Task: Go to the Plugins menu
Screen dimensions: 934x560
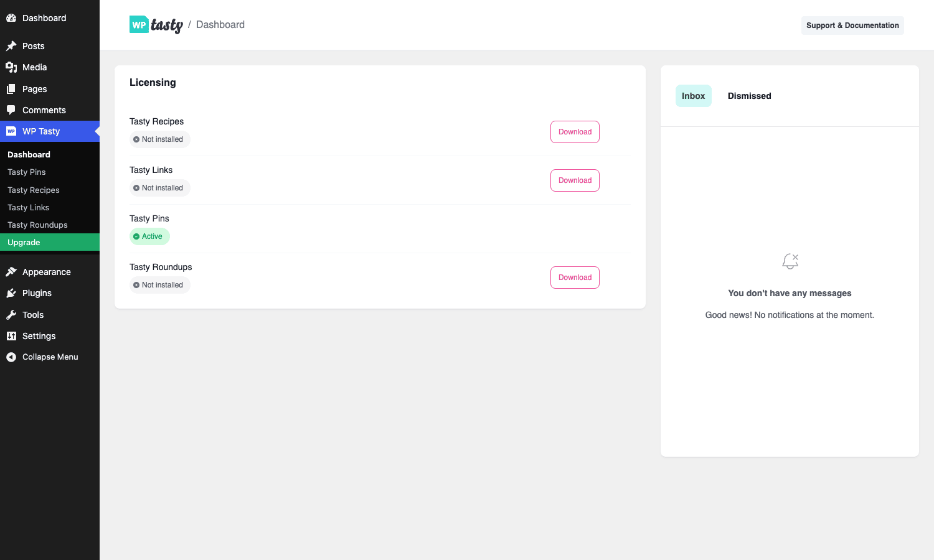Action: pos(50,293)
